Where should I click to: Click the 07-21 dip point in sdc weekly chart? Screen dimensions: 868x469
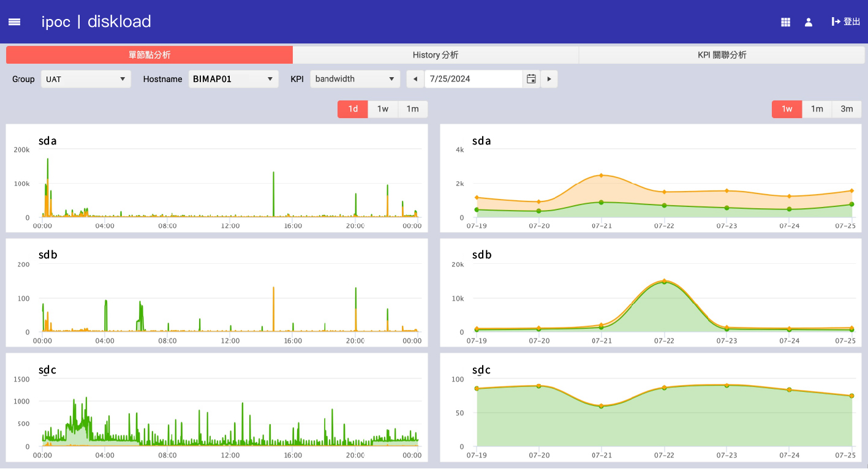tap(602, 406)
